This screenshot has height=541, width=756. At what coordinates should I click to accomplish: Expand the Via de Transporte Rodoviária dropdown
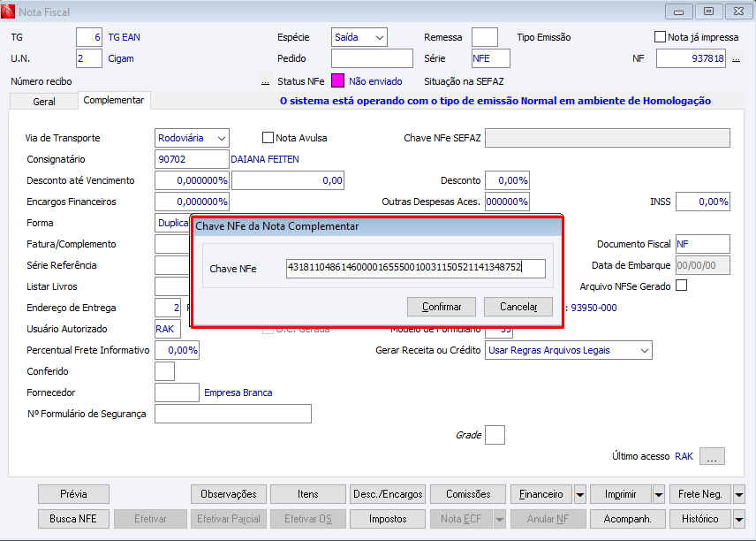(192, 138)
